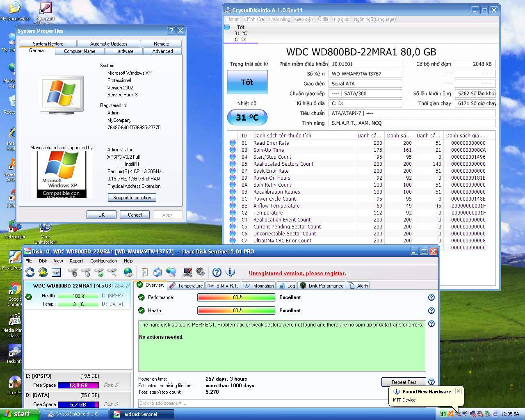525x420 pixels.
Task: Click the help icon beside Performance Excellent
Action: [x=431, y=297]
